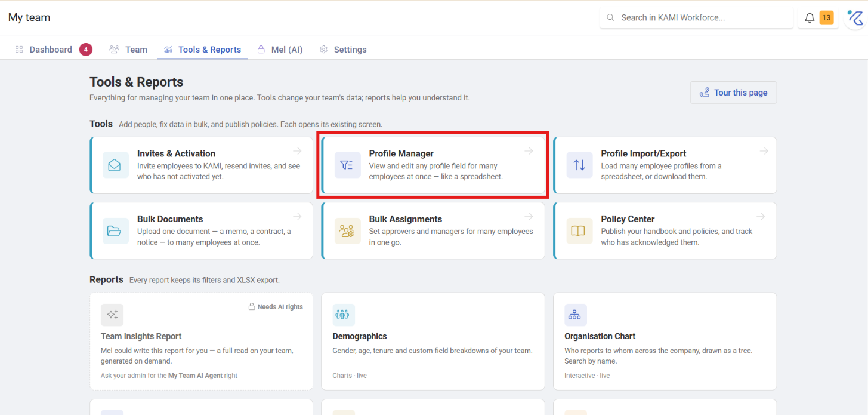Screen dimensions: 868x415
Task: Focus the Search in KAMI Workforce field
Action: pos(697,18)
